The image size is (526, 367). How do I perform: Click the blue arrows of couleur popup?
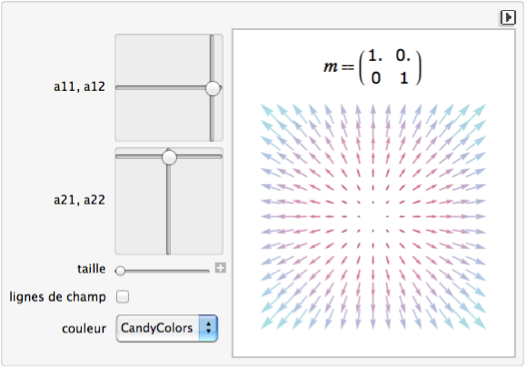(208, 328)
